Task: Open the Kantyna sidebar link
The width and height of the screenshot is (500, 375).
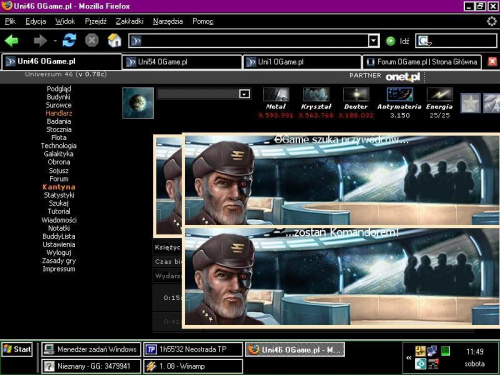Action: pyautogui.click(x=59, y=187)
